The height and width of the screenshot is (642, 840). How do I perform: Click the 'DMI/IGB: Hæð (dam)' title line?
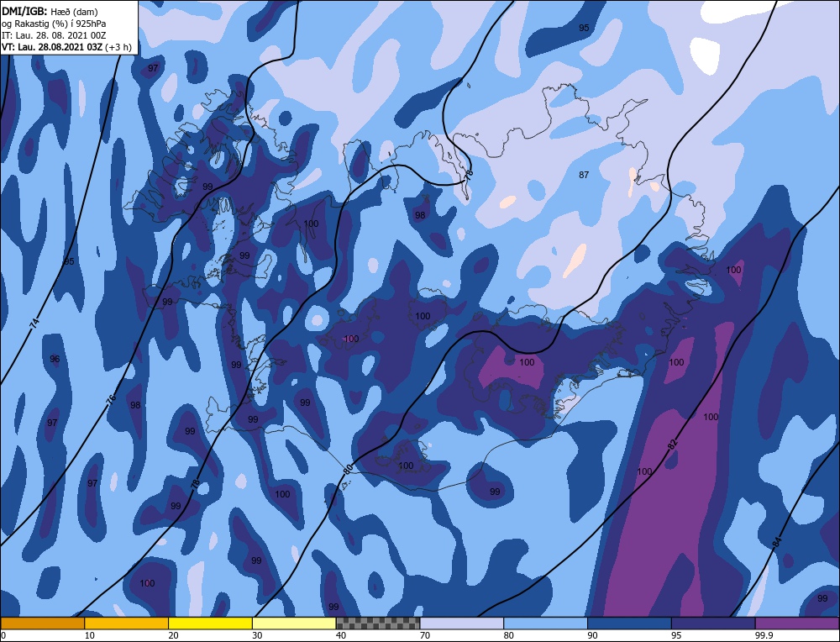pos(50,12)
